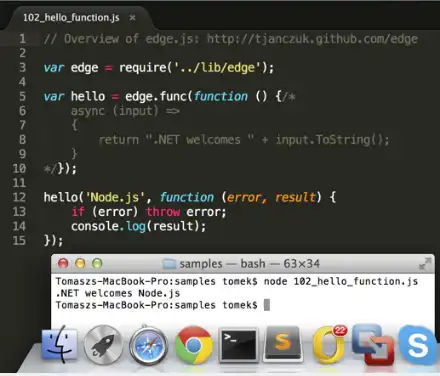Click '.NET welcomes' string on line 8
Image resolution: width=440 pixels, height=376 pixels.
point(200,140)
